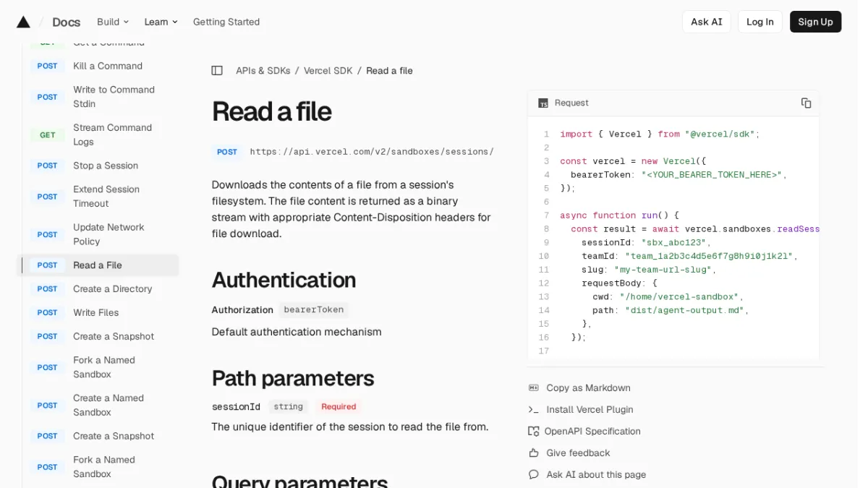
Task: Click the Ask AI button
Action: pyautogui.click(x=707, y=22)
